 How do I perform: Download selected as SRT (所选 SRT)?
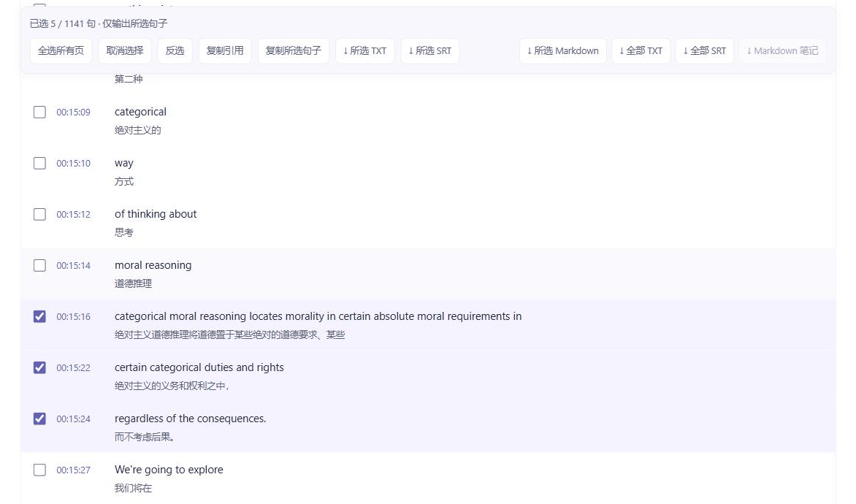[x=429, y=51]
